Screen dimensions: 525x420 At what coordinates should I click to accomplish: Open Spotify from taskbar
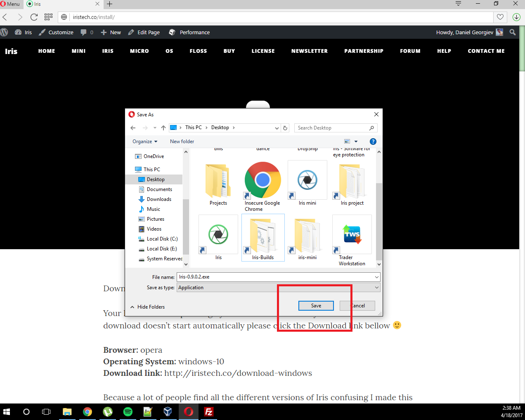[x=128, y=412]
